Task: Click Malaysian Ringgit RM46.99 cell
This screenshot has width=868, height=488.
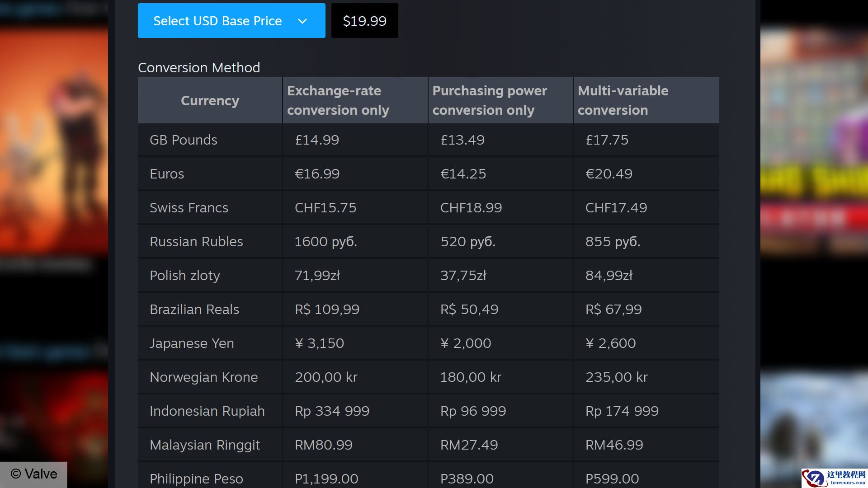Action: (x=614, y=445)
